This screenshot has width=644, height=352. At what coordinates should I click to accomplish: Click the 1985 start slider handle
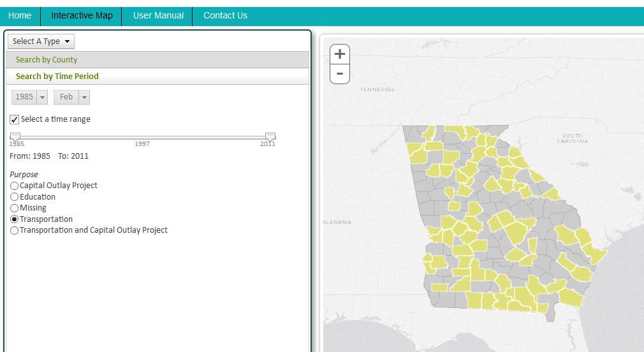click(x=15, y=136)
